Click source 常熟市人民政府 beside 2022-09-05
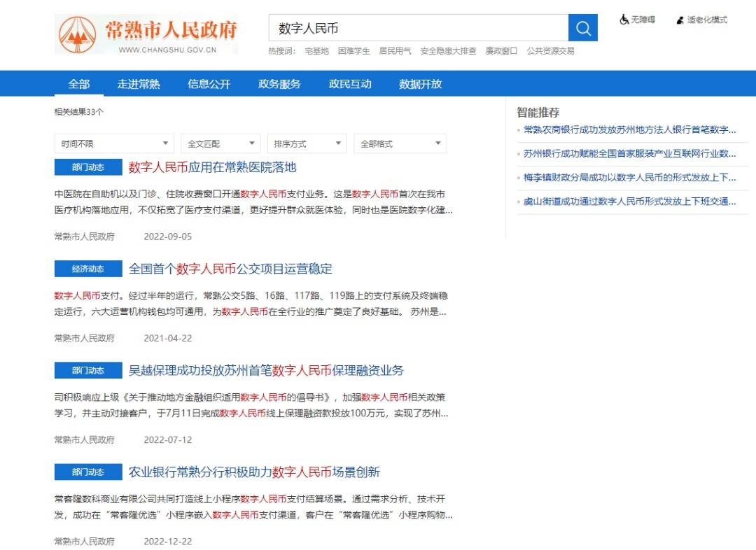Viewport: 756px width, 550px height. [x=85, y=237]
